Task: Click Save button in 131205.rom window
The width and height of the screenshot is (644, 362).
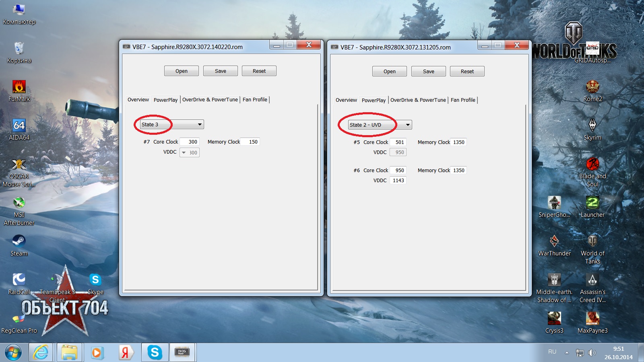Action: coord(429,72)
